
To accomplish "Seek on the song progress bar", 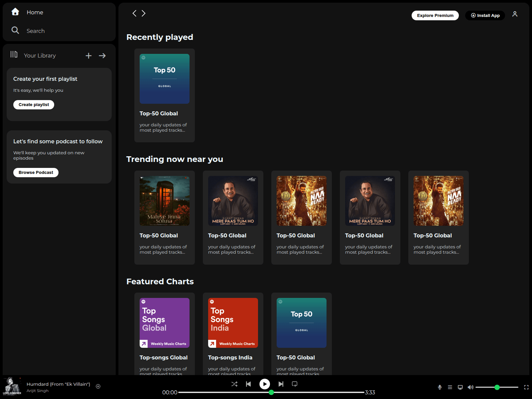I will [x=271, y=392].
